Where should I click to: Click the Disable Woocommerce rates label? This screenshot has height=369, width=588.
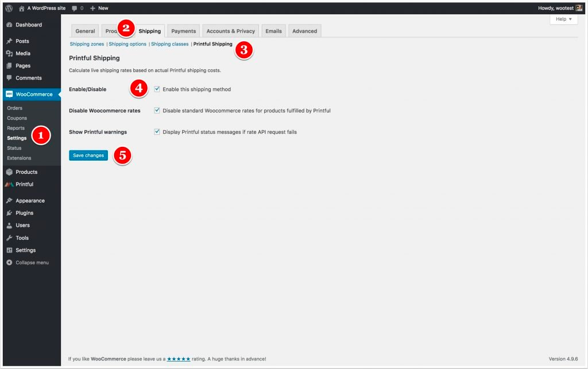pos(105,111)
